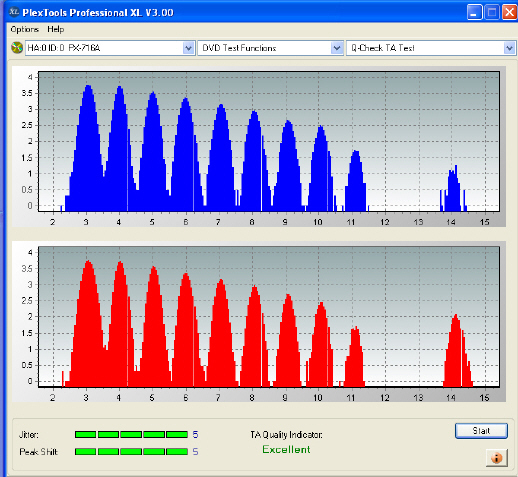This screenshot has height=477, width=518.
Task: Close the PlexTools window
Action: click(510, 13)
